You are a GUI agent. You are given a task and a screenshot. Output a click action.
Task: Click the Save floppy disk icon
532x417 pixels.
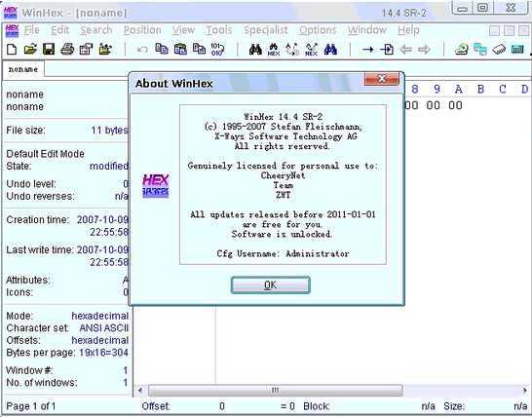click(x=49, y=49)
